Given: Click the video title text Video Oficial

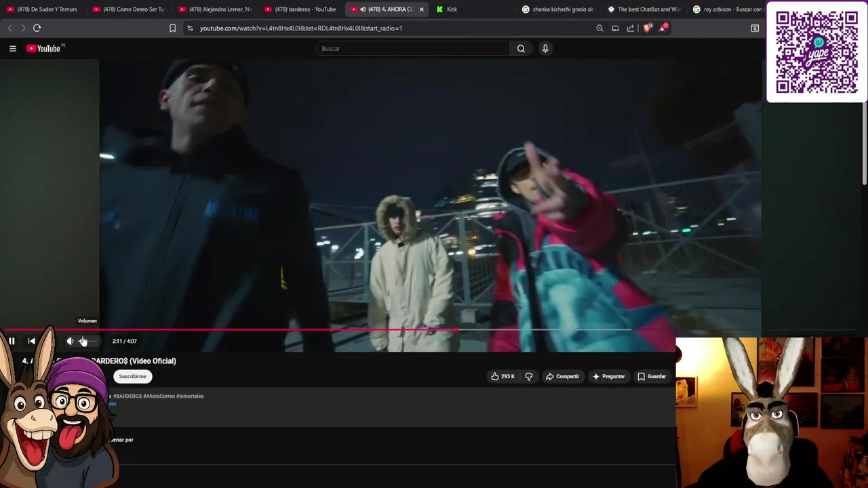Looking at the screenshot, I should point(153,361).
